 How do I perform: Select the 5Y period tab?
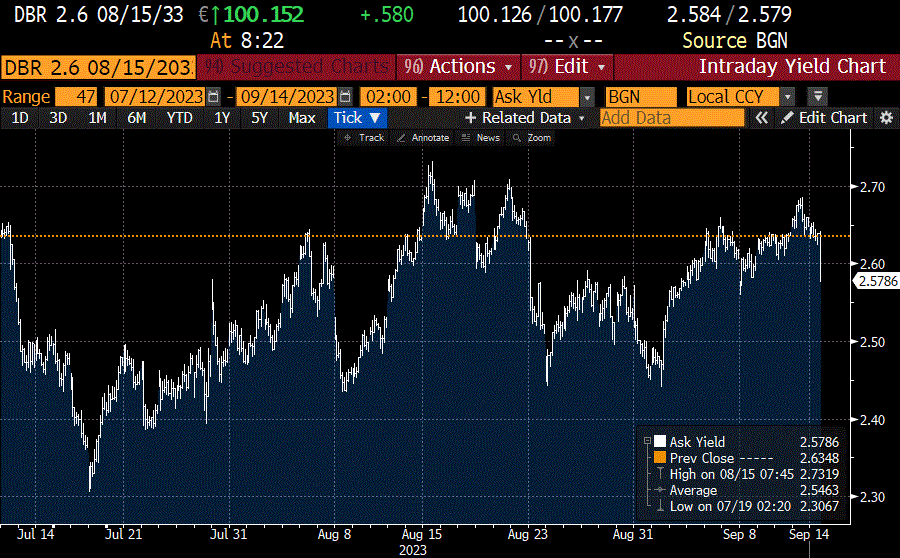(x=259, y=118)
